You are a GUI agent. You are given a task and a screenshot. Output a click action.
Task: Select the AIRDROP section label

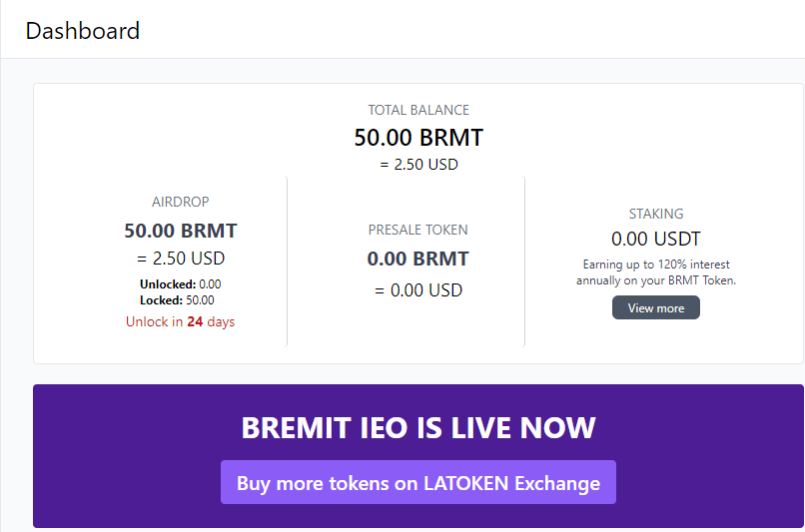click(181, 202)
